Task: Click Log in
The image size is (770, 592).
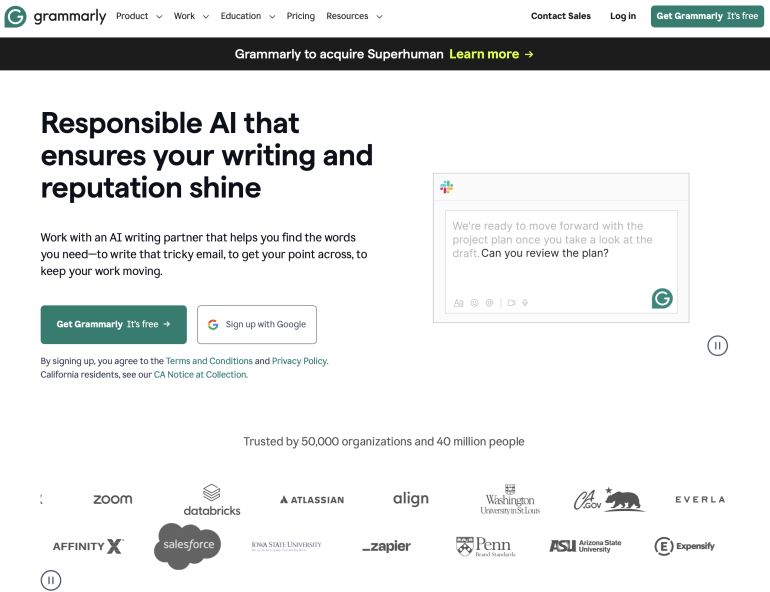Action: pyautogui.click(x=623, y=16)
